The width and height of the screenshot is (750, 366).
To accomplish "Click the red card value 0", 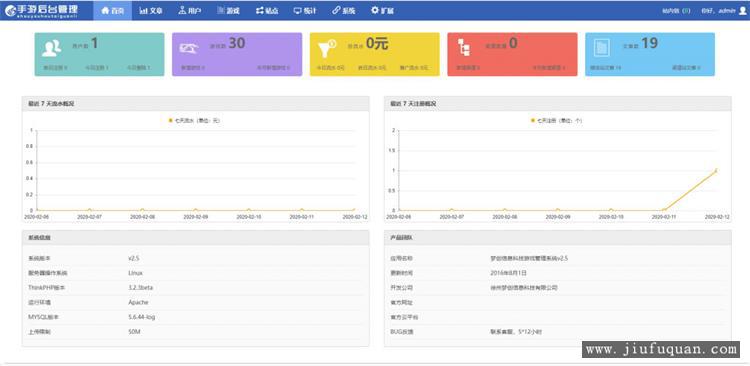I will point(513,44).
